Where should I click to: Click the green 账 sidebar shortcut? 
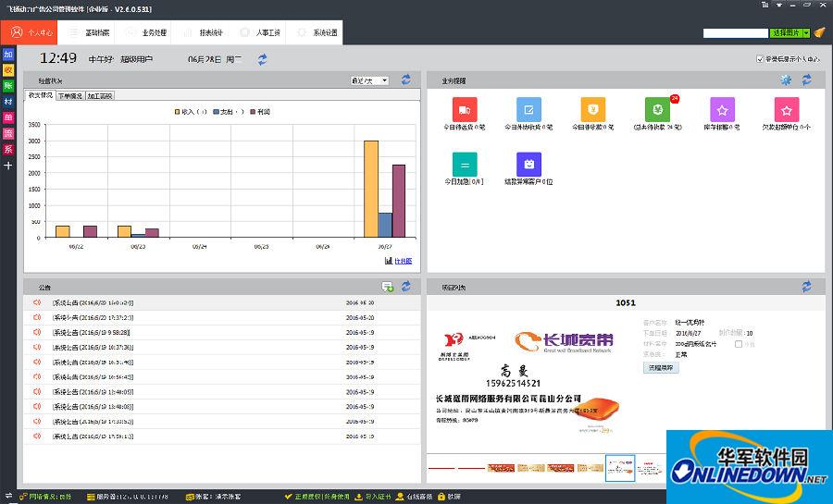pyautogui.click(x=8, y=86)
